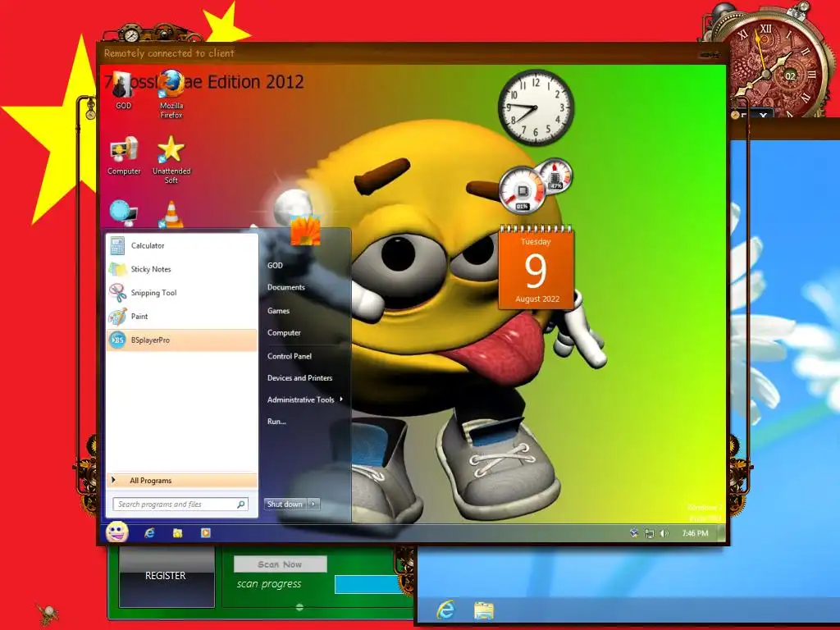
Task: Open the GOD user folder link
Action: (x=276, y=265)
